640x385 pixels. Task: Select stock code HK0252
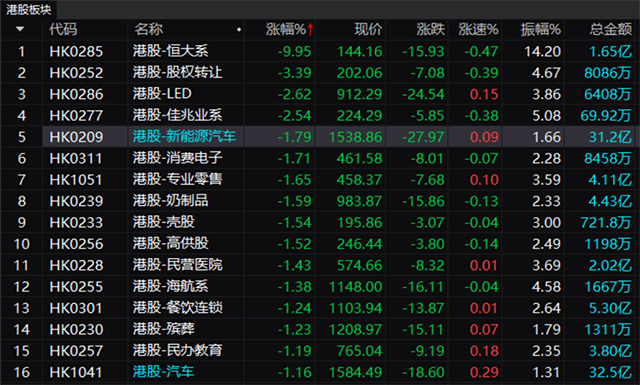(76, 73)
